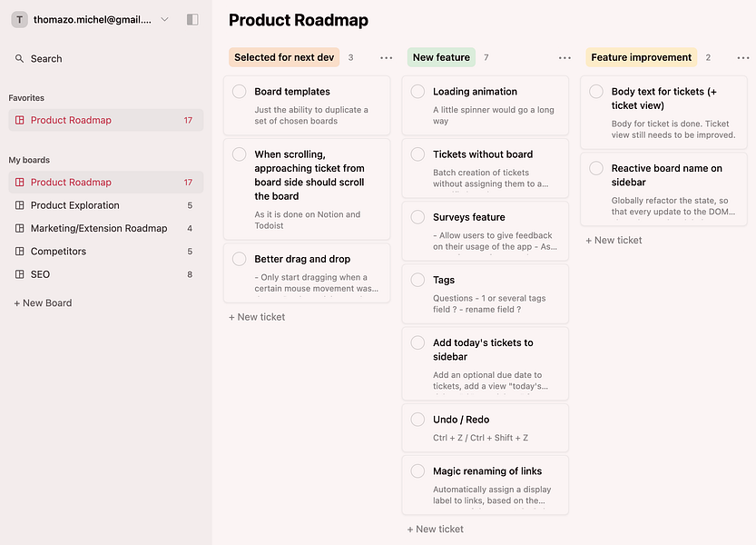This screenshot has height=545, width=756.
Task: Click the green New feature column label
Action: (441, 58)
